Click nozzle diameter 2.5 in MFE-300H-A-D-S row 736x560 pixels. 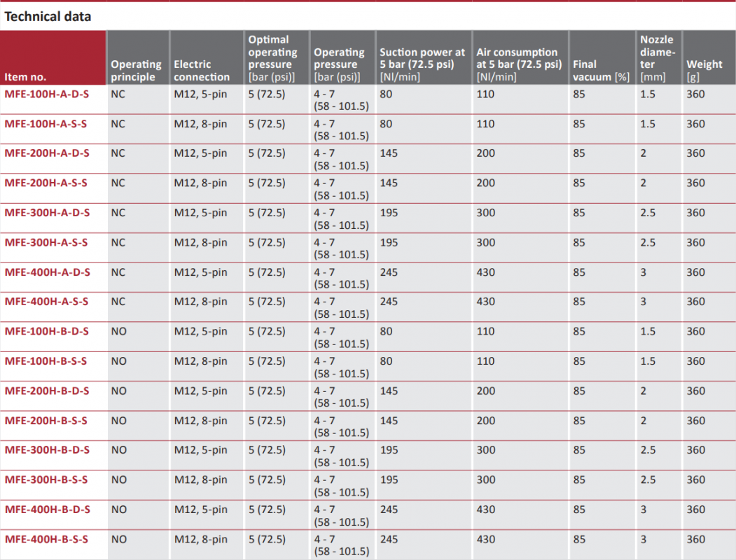point(648,213)
